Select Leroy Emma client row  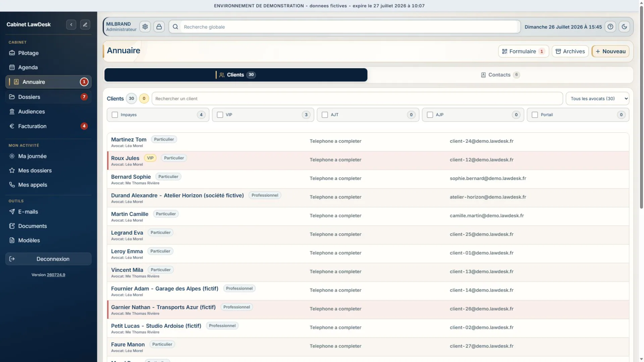click(x=368, y=254)
